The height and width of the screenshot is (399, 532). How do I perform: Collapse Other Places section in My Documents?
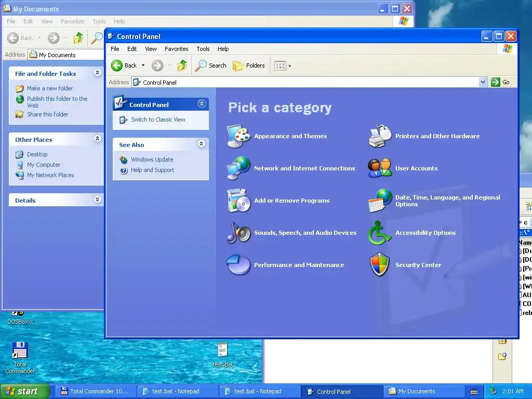click(97, 138)
